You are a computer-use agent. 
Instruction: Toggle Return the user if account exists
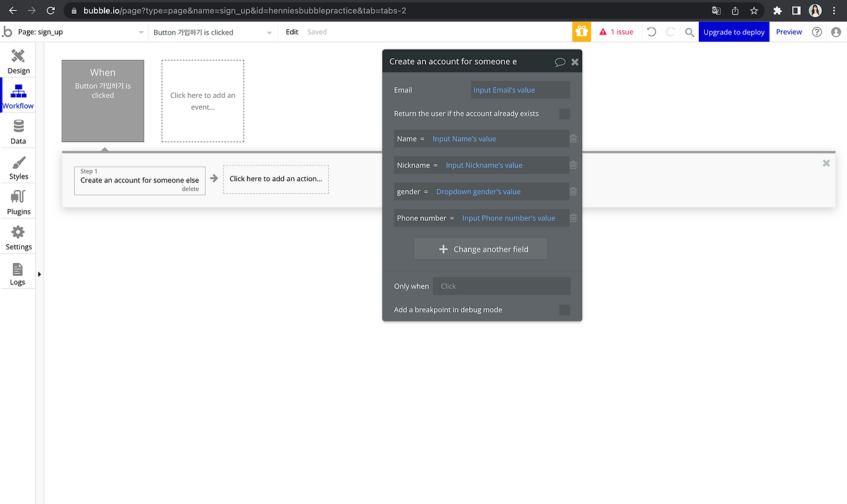[564, 114]
